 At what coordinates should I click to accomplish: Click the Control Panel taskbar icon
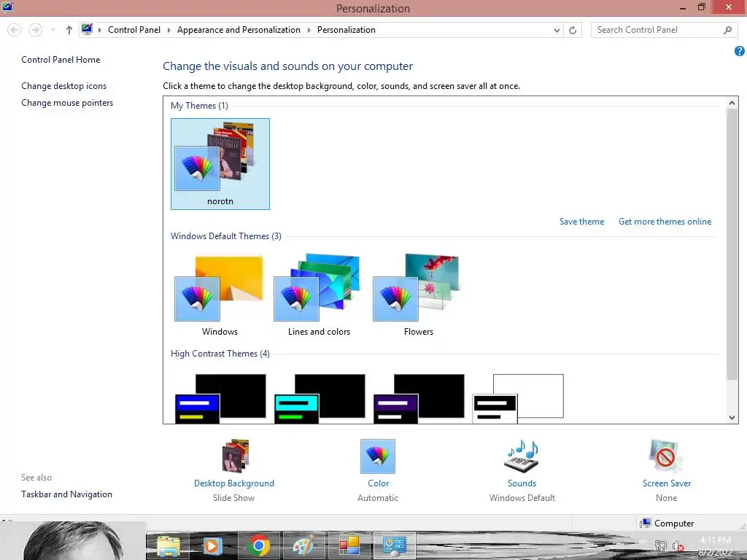pyautogui.click(x=395, y=545)
